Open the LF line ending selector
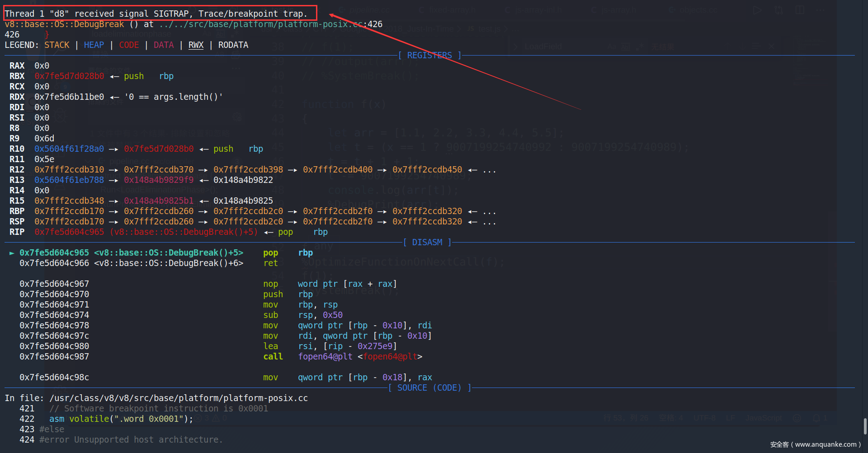The width and height of the screenshot is (868, 453). (x=731, y=418)
